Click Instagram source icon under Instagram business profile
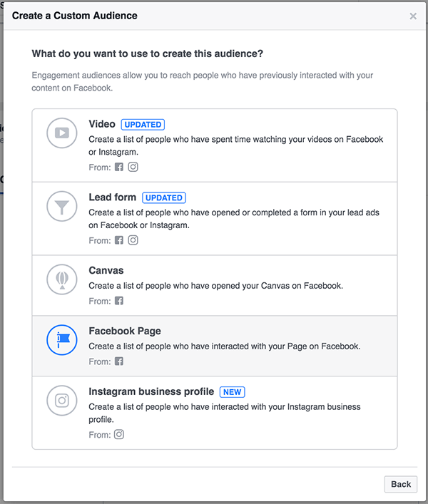This screenshot has width=428, height=504. click(119, 434)
